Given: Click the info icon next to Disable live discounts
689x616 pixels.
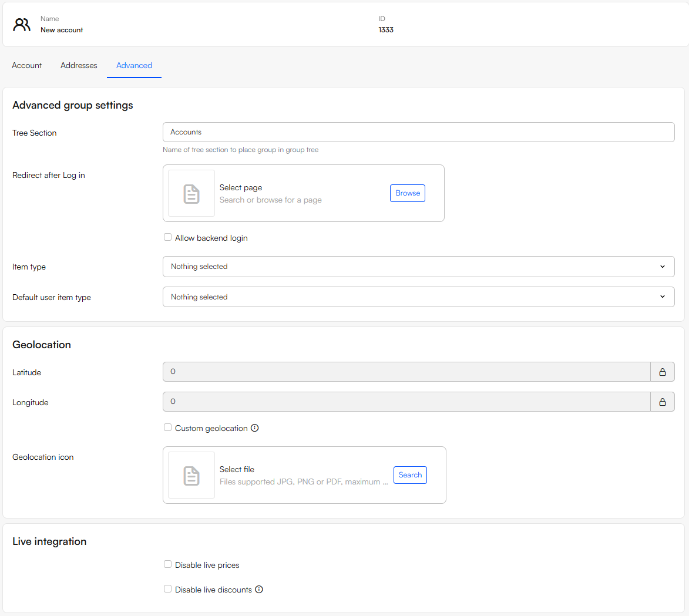Looking at the screenshot, I should [x=259, y=590].
